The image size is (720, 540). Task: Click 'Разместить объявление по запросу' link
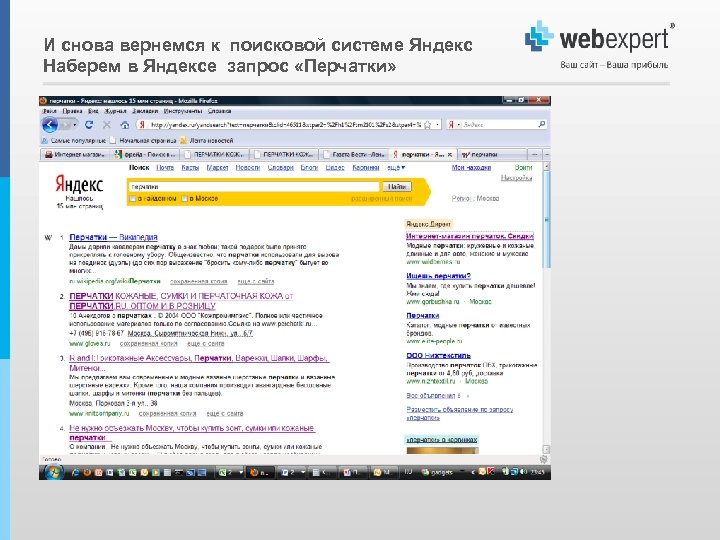(x=460, y=413)
